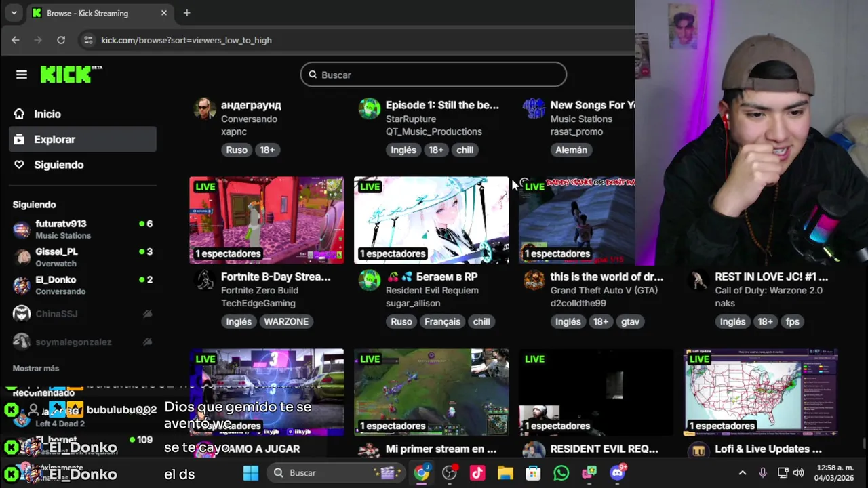Select the fps tag

[793, 321]
